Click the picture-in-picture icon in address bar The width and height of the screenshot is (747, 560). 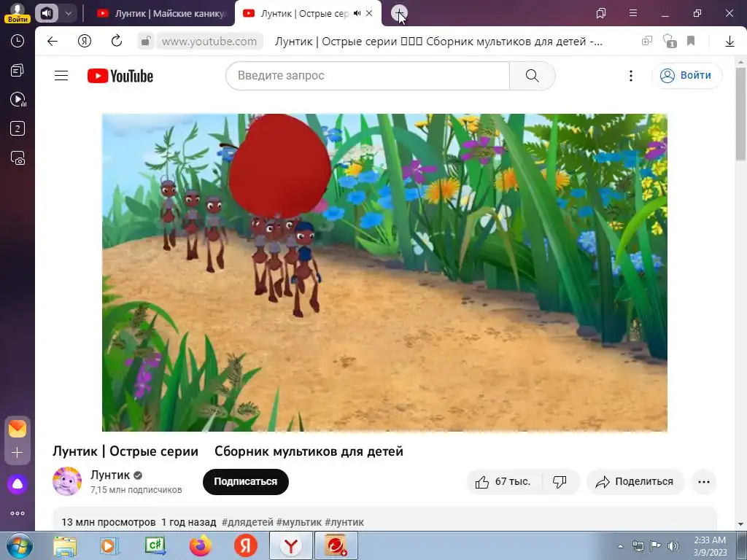tap(646, 42)
